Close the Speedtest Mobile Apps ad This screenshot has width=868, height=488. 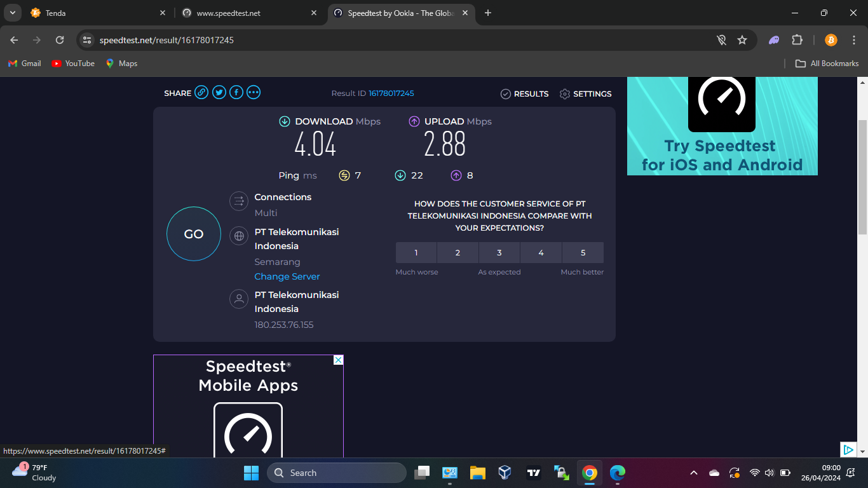point(339,360)
